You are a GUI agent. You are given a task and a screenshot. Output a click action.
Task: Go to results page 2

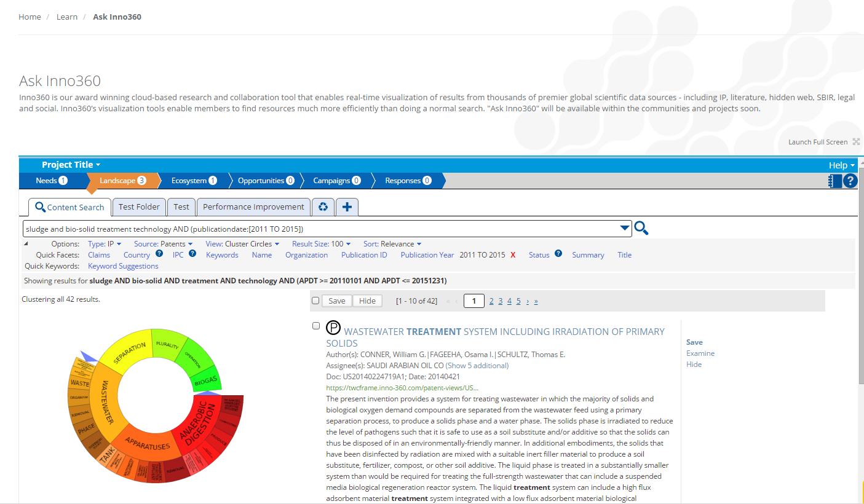pyautogui.click(x=491, y=301)
